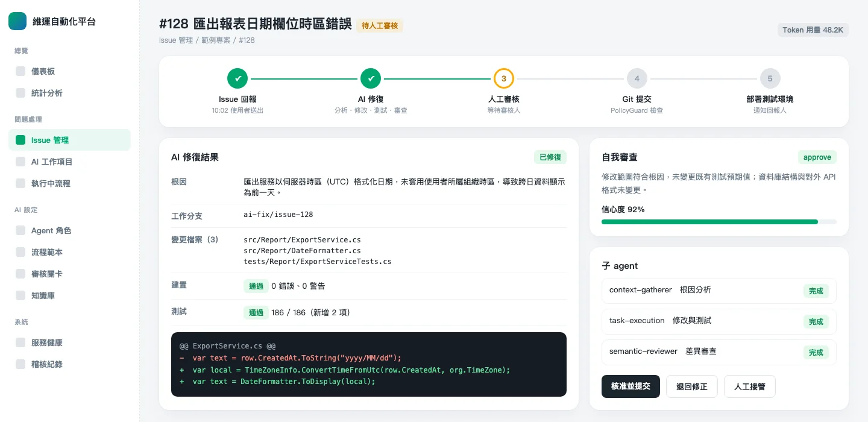Select step 5 部署測試環境 circle
The width and height of the screenshot is (868, 422).
(x=770, y=78)
